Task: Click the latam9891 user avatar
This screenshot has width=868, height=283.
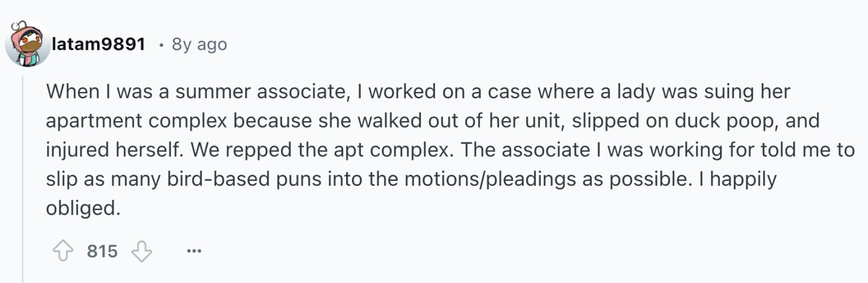Action: (27, 45)
